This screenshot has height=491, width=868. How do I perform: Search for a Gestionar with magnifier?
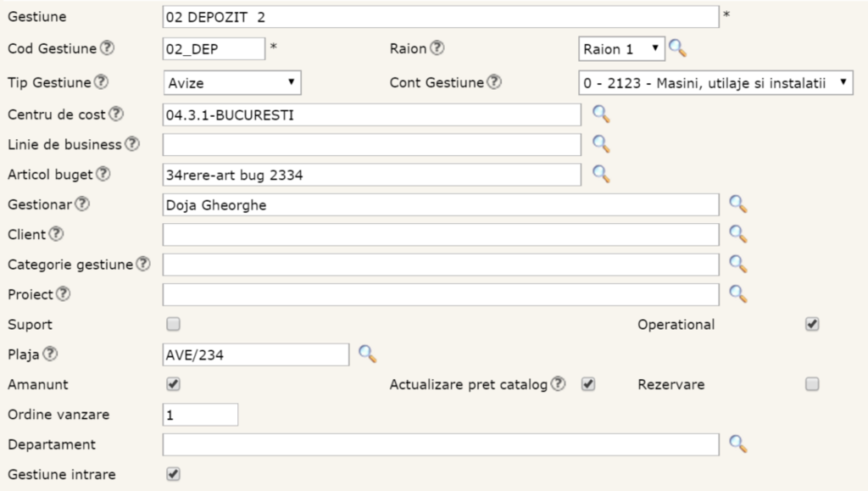tap(738, 204)
